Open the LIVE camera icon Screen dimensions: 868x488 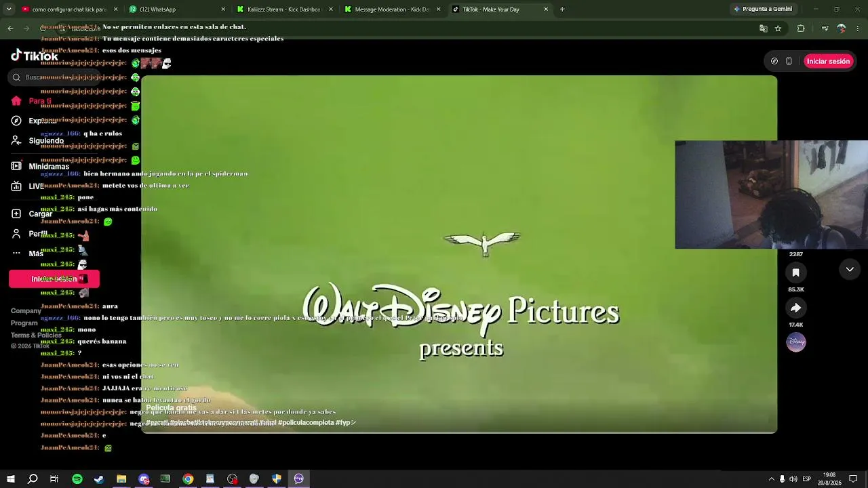[x=16, y=186]
